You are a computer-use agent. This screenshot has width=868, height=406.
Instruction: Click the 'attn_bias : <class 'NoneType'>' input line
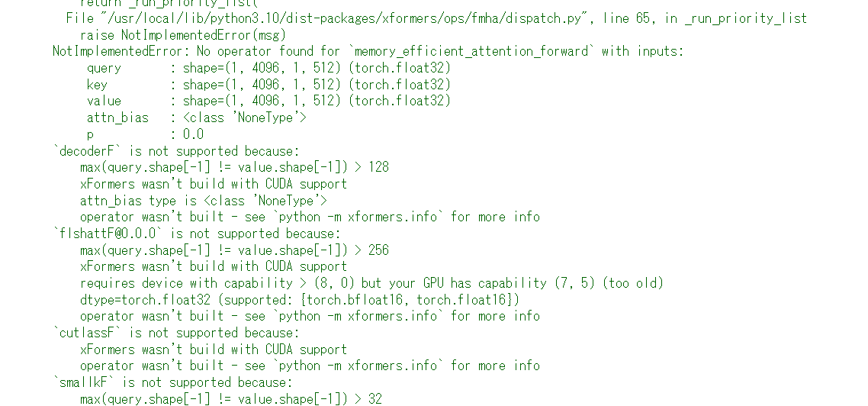pos(197,118)
